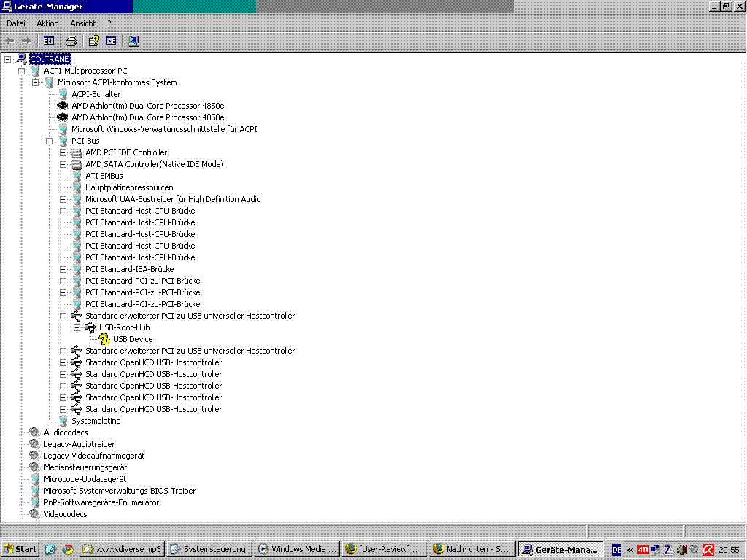
Task: Select 'Microsoft-Systemverwaltungs-BIOS-Treiber' entry
Action: [x=120, y=491]
